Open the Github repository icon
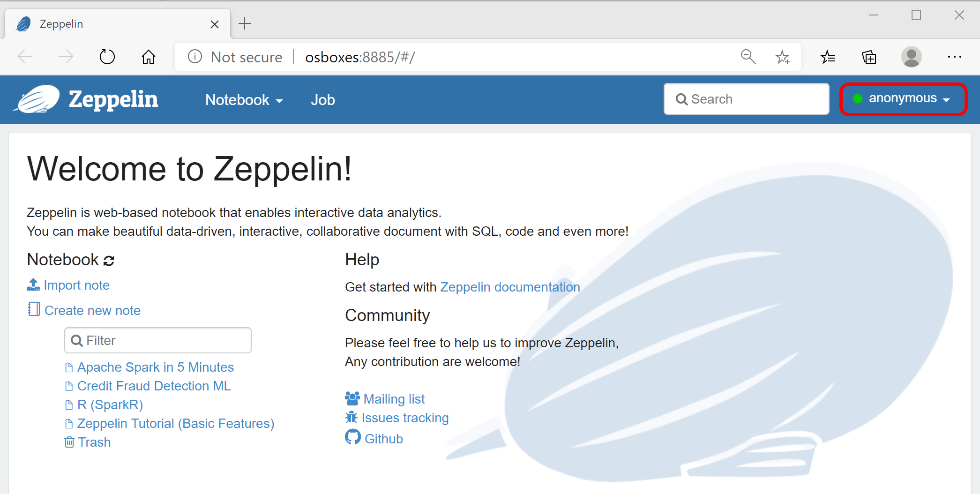Viewport: 980px width, 494px height. (x=352, y=437)
